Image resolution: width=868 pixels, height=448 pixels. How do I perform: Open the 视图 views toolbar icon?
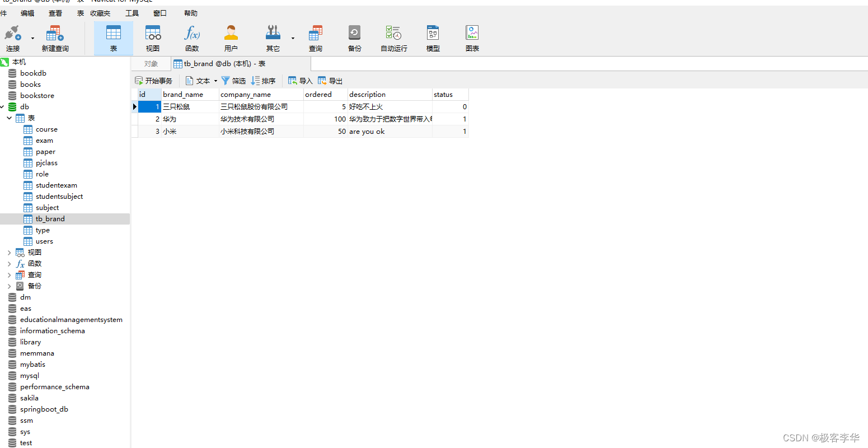click(153, 38)
